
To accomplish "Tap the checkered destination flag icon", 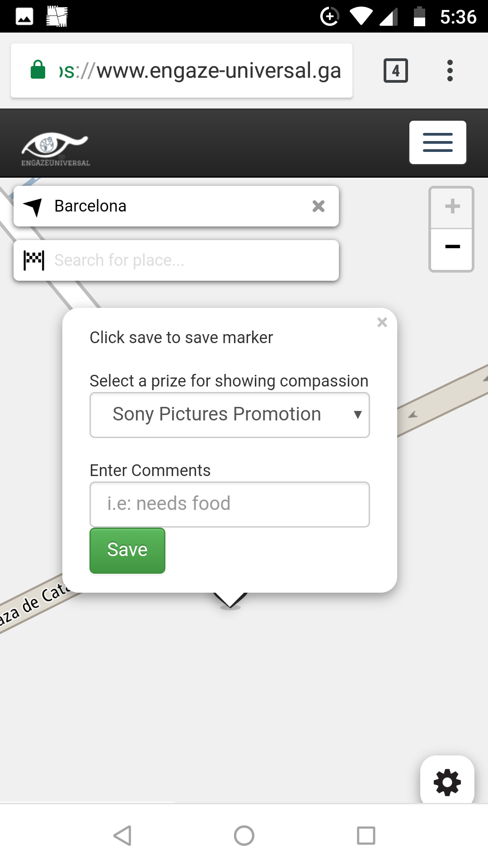I will click(x=34, y=260).
